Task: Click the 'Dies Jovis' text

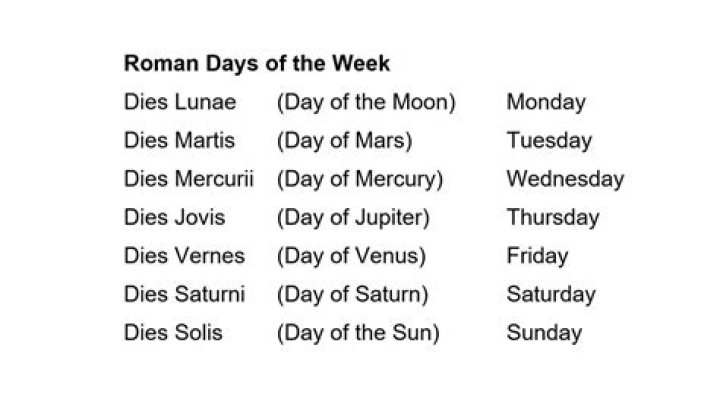Action: point(175,217)
